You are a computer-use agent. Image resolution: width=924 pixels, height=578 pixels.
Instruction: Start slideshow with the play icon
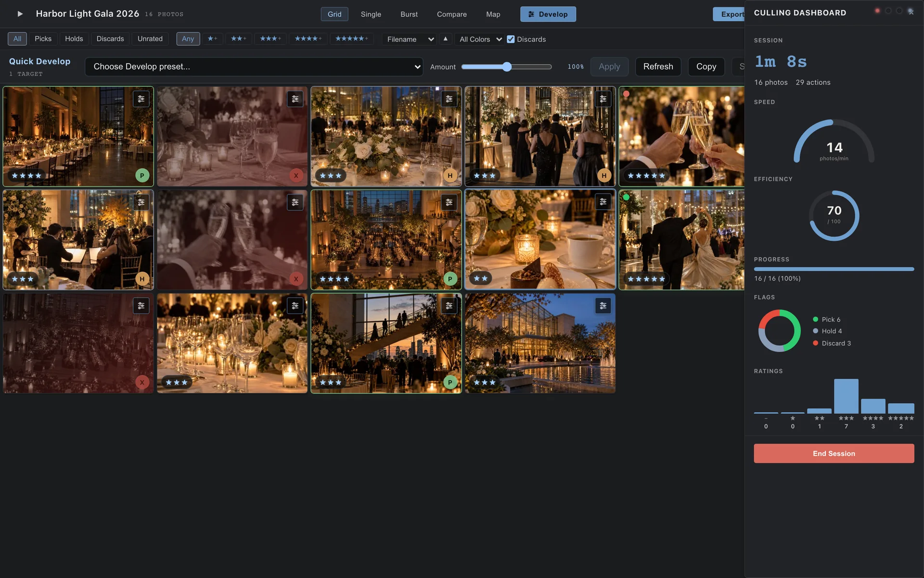pos(20,14)
